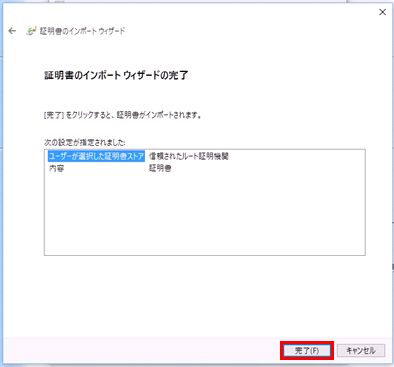
Task: Click the certificate wizard icon in title
Action: pyautogui.click(x=31, y=31)
